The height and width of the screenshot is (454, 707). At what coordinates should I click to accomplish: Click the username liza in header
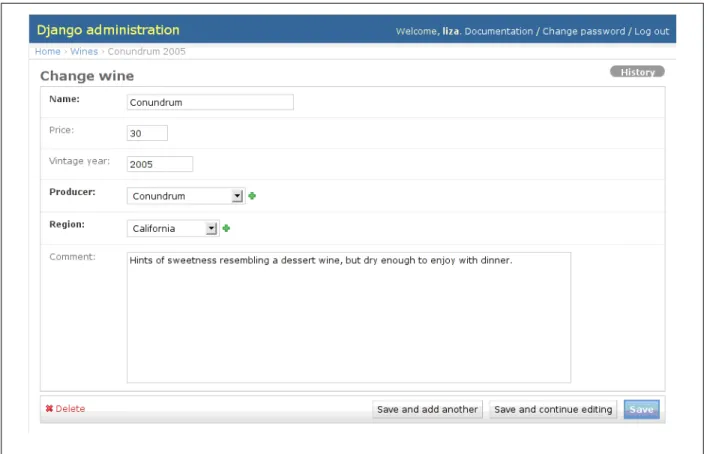click(x=450, y=31)
